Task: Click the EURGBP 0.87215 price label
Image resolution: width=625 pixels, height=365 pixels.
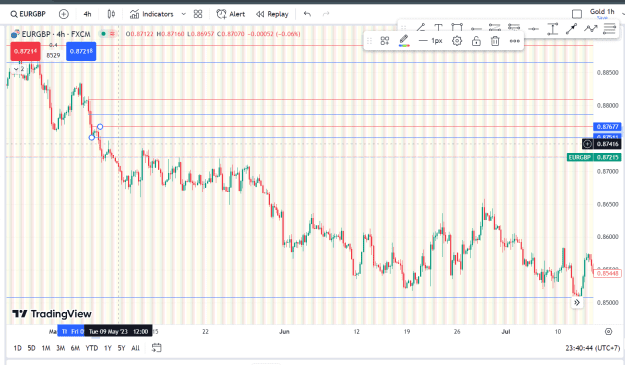Action: tap(594, 157)
